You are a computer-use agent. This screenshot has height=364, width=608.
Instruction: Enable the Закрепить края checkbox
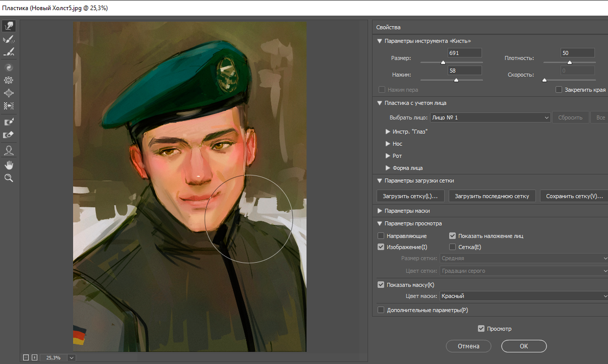pos(559,90)
